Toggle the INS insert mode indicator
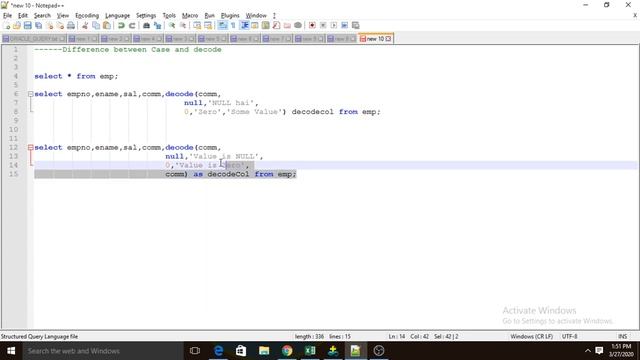Screen dimensions: 640x360 pyautogui.click(x=622, y=336)
